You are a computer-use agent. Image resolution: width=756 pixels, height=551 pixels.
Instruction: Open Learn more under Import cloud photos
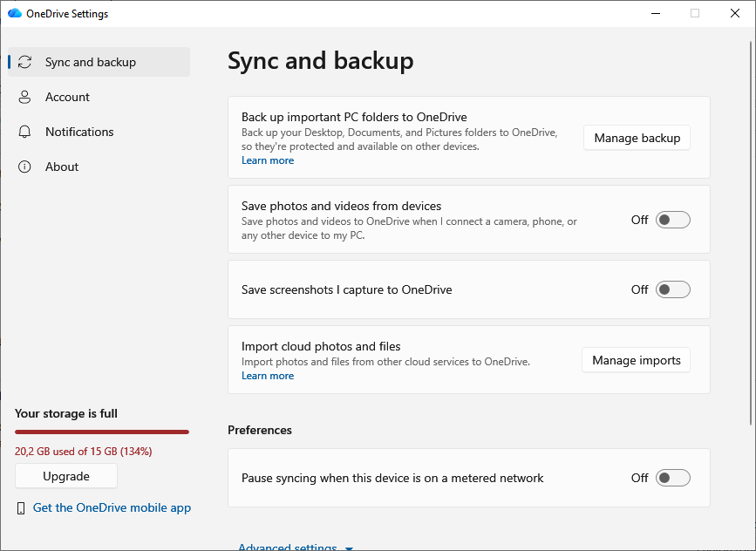click(x=268, y=376)
